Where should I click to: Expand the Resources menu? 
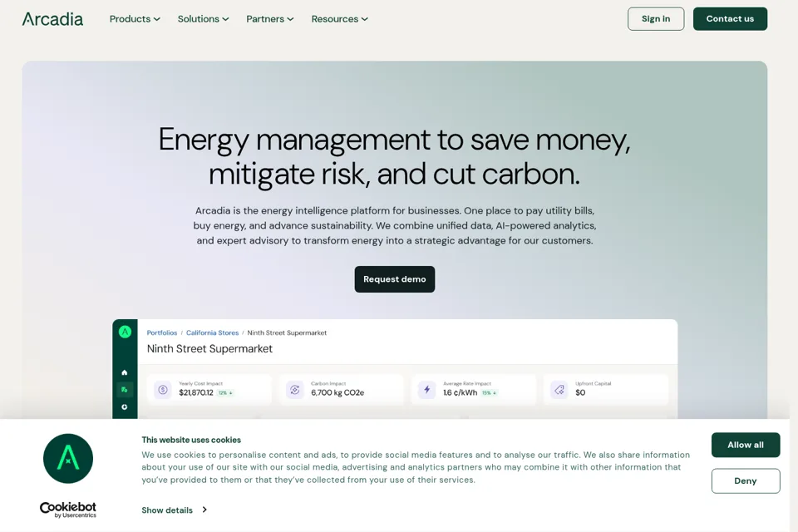(339, 19)
